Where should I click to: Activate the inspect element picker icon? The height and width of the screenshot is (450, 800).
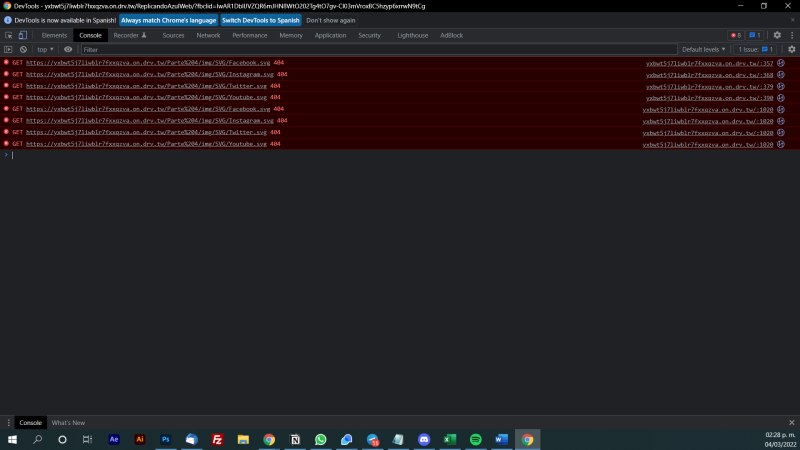coord(9,35)
